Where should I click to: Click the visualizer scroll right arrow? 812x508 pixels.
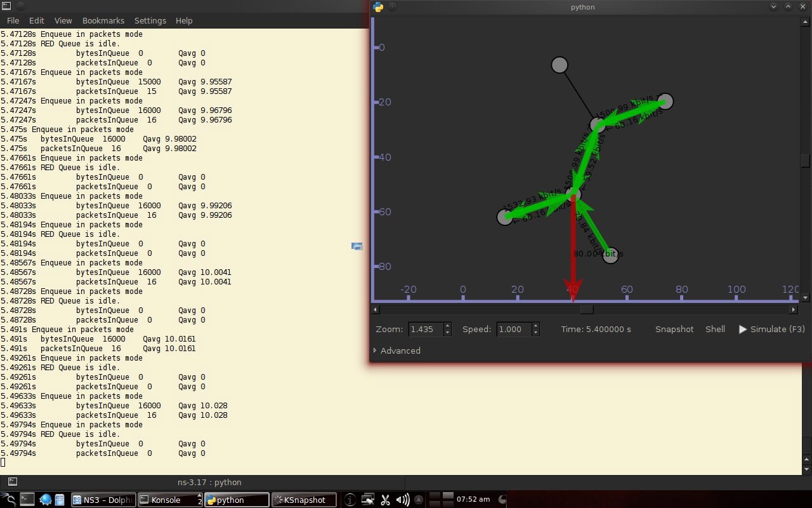click(793, 309)
